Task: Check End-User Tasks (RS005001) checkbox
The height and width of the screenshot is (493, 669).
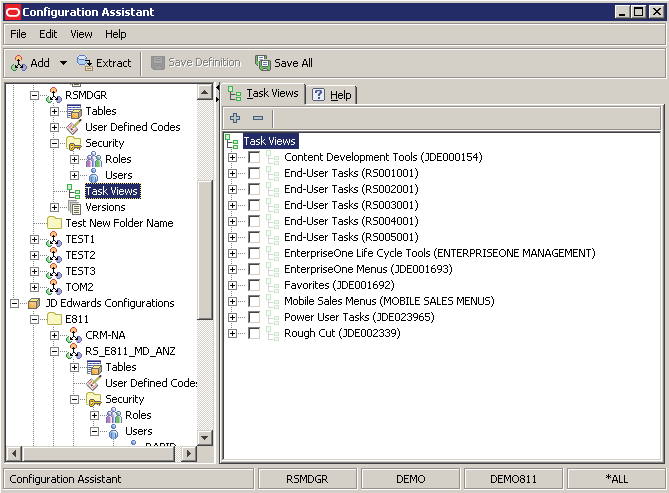Action: (254, 237)
